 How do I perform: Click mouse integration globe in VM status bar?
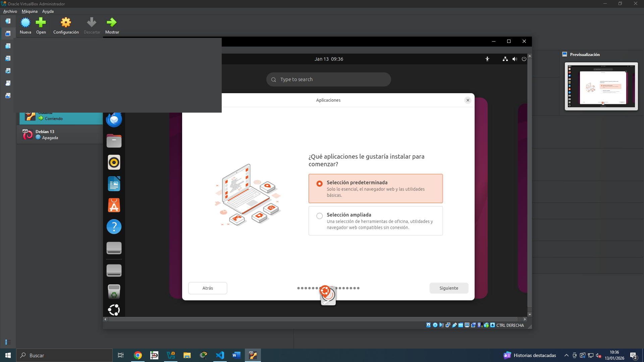[486, 325]
